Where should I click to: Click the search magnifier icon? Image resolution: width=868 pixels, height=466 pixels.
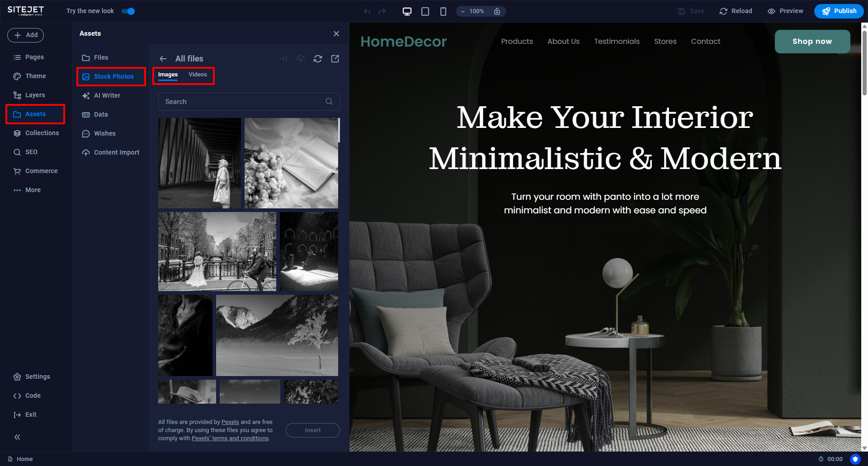pyautogui.click(x=329, y=101)
